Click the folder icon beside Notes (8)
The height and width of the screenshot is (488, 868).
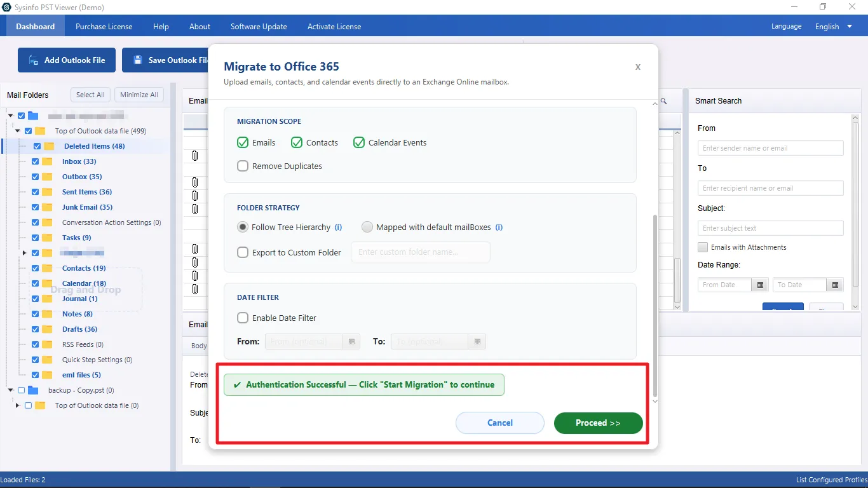47,314
